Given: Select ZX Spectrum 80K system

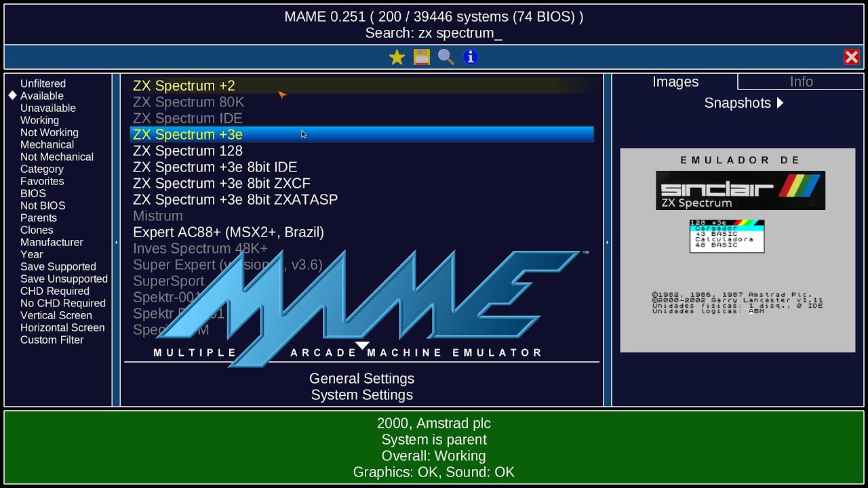Looking at the screenshot, I should (361, 102).
